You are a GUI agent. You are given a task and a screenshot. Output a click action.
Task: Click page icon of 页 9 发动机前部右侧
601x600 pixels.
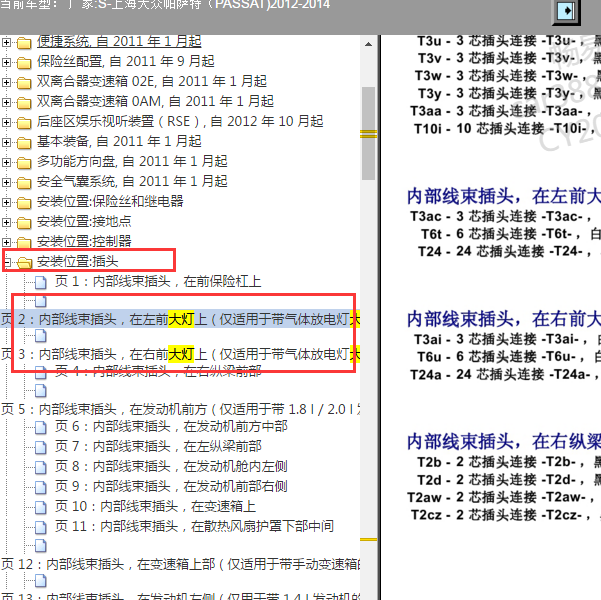41,487
